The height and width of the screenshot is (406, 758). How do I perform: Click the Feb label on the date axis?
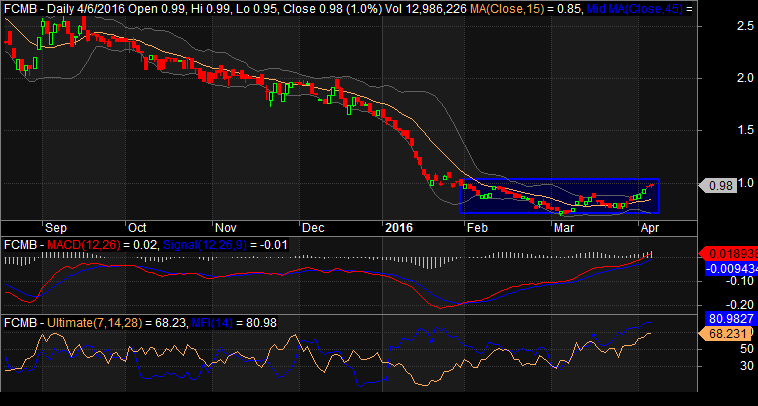point(476,228)
